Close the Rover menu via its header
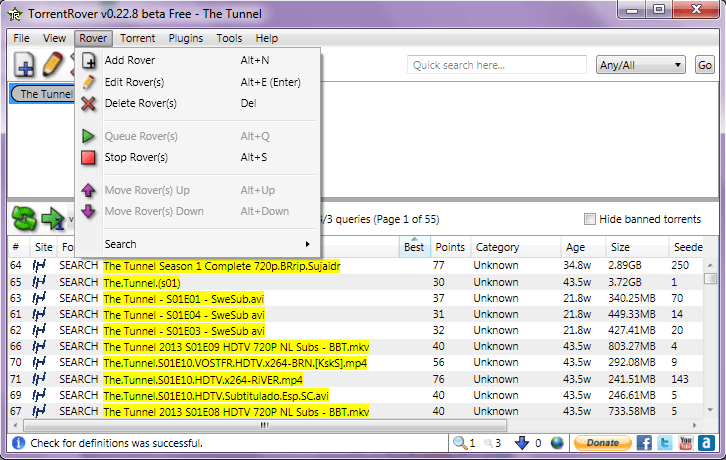 tap(93, 38)
